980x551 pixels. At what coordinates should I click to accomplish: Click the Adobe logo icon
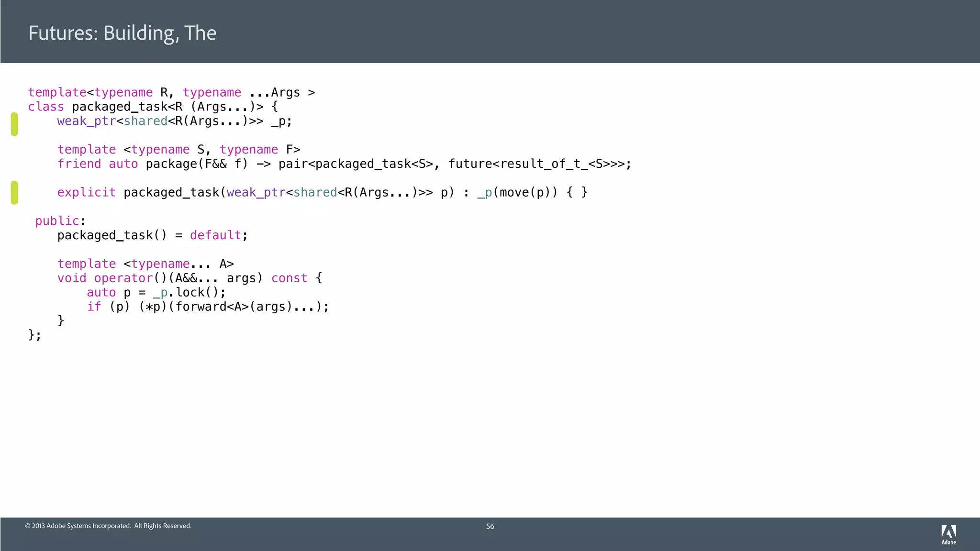948,534
